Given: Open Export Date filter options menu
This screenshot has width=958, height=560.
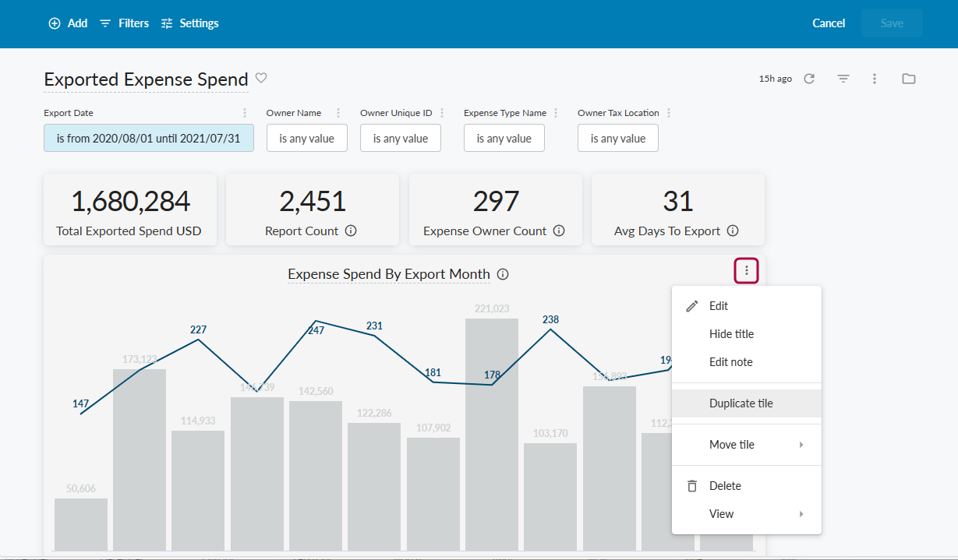Looking at the screenshot, I should (x=245, y=113).
